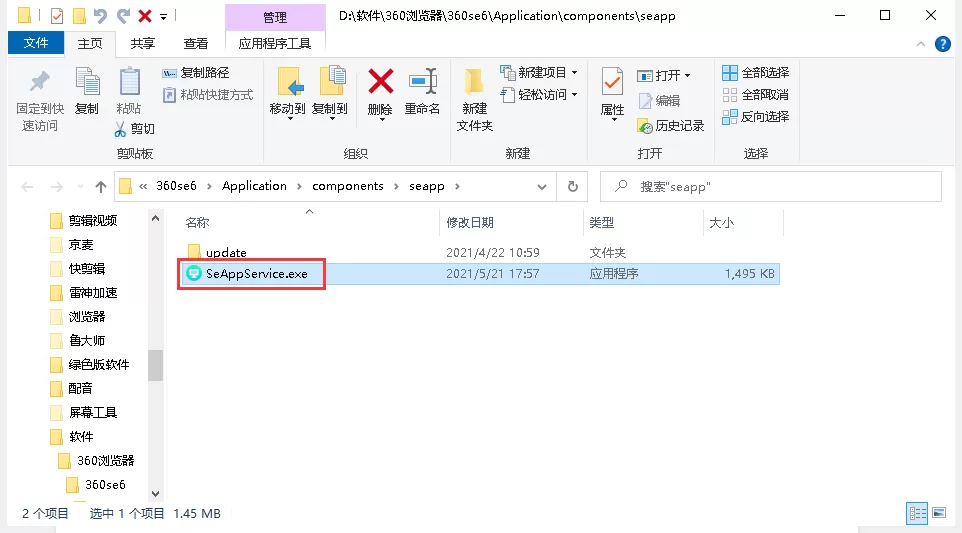Click sidebar scrollbar down arrow
The height and width of the screenshot is (533, 962).
155,494
